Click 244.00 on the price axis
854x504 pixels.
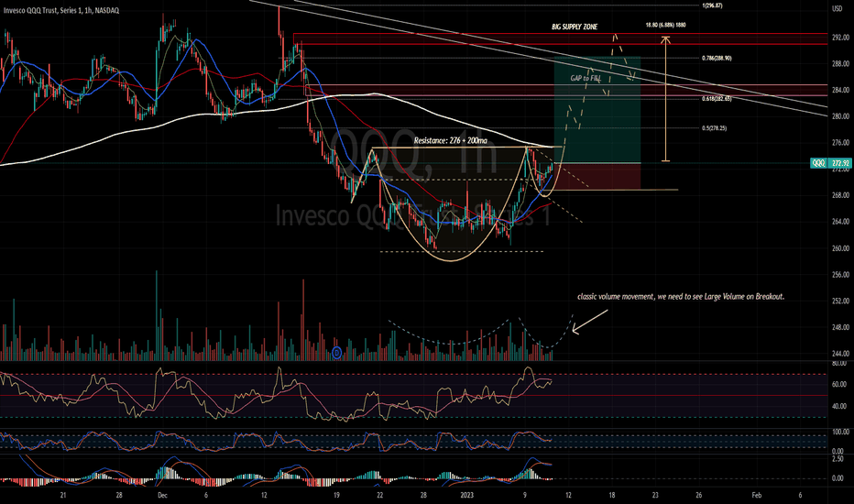(840, 354)
